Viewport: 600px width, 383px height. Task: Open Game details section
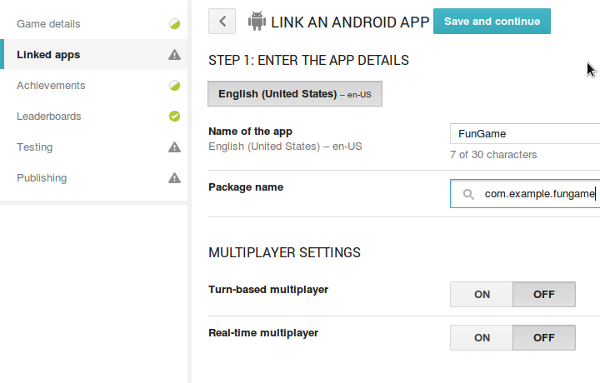94,24
